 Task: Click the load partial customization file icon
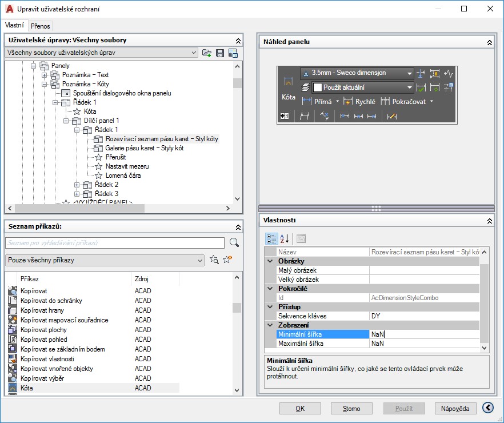(207, 53)
